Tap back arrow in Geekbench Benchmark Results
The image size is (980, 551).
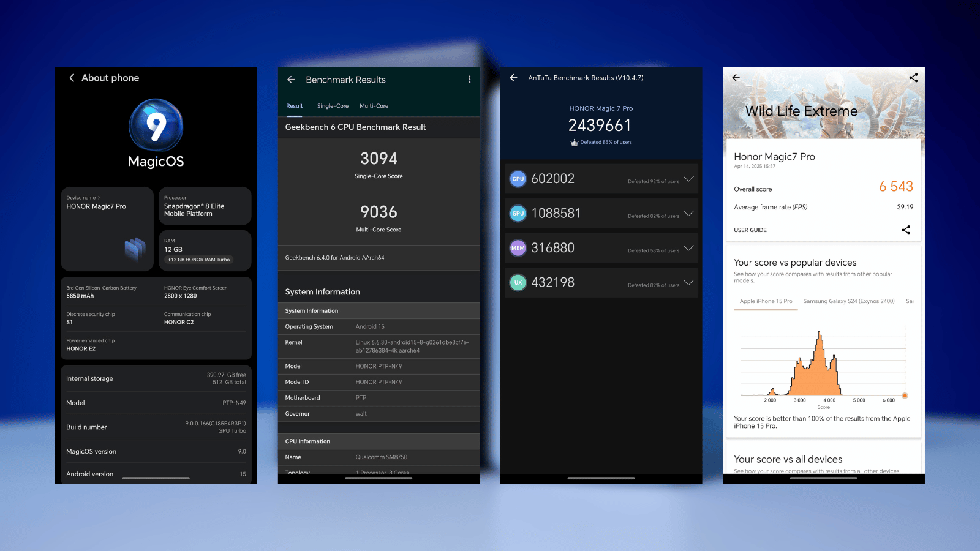291,80
